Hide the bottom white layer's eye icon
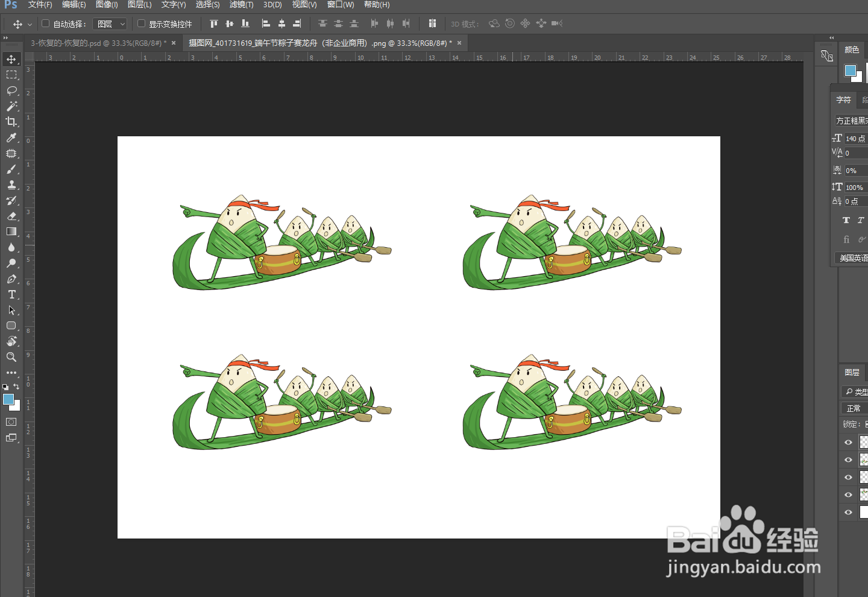This screenshot has height=597, width=868. point(848,512)
